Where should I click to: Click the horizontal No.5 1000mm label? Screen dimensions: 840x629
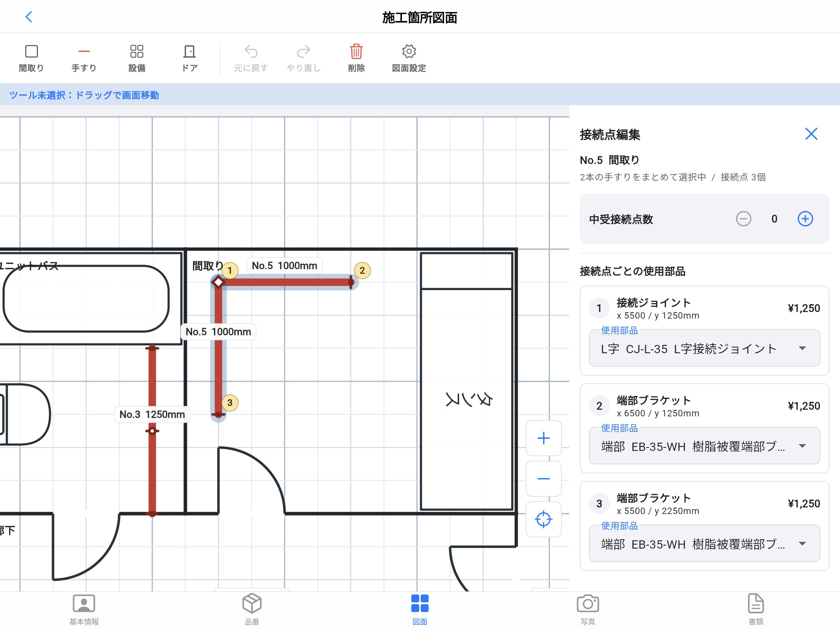click(x=284, y=266)
